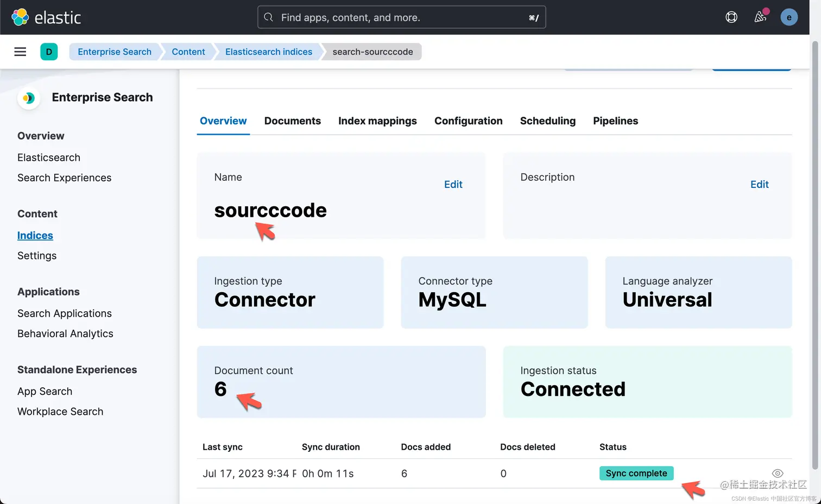Open the newsfeed celebration icon
This screenshot has height=504, width=821.
pyautogui.click(x=760, y=17)
